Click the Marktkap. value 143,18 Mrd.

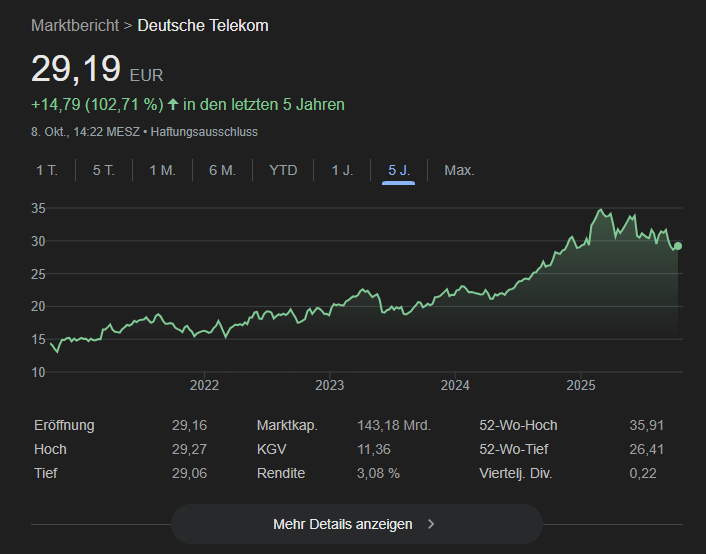click(394, 425)
